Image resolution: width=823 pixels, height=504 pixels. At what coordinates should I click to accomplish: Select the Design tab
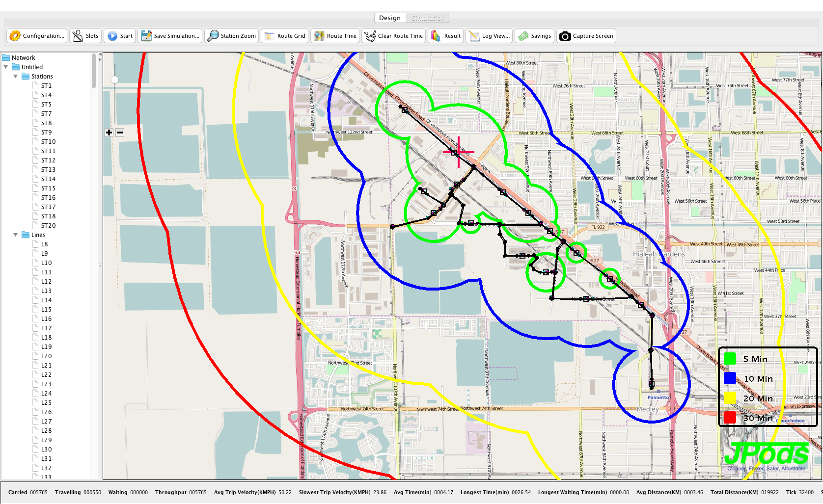390,18
